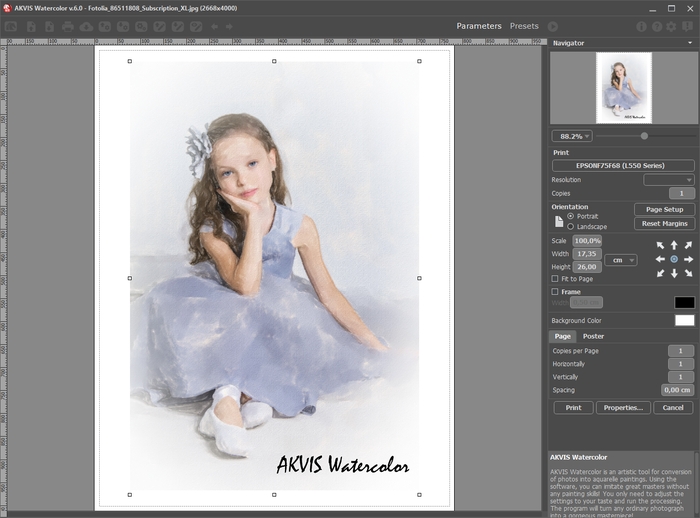
Task: Click the Width value field 17,35
Action: (x=587, y=254)
